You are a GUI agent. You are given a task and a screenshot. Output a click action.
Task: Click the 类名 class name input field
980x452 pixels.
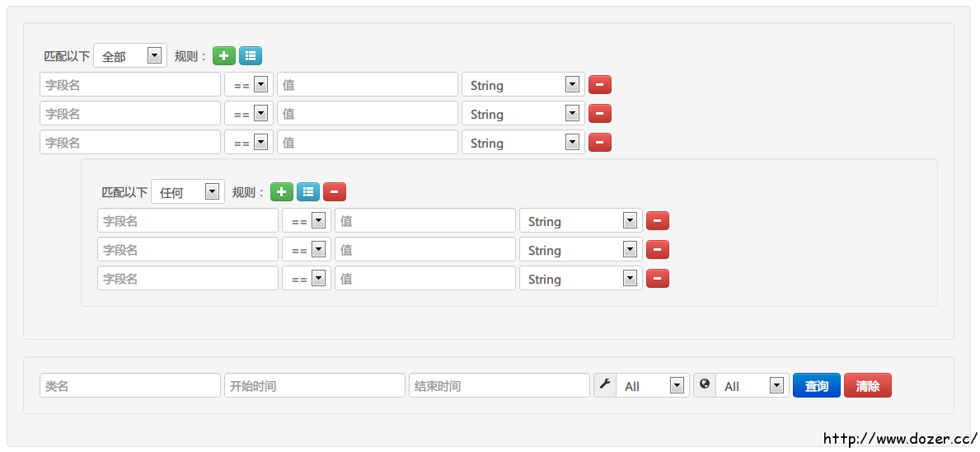pyautogui.click(x=130, y=385)
